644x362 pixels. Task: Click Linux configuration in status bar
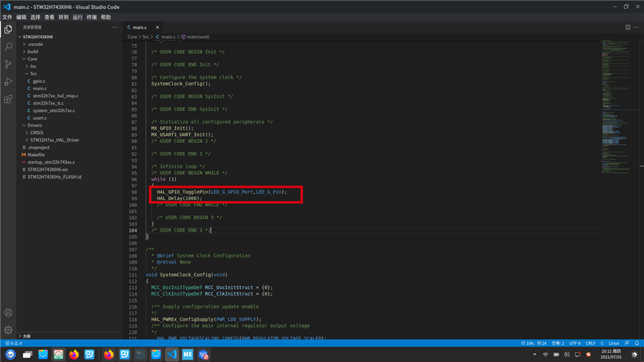pyautogui.click(x=614, y=343)
